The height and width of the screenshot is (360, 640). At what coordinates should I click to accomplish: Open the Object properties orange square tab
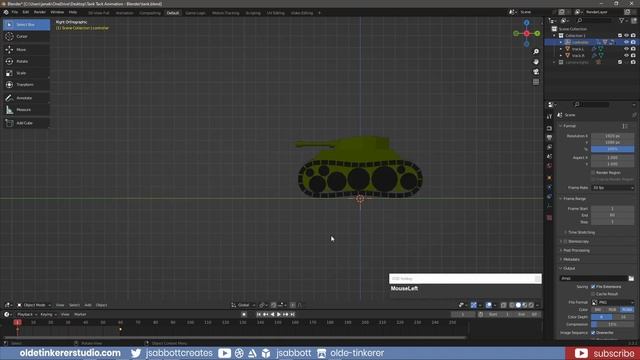tap(549, 178)
